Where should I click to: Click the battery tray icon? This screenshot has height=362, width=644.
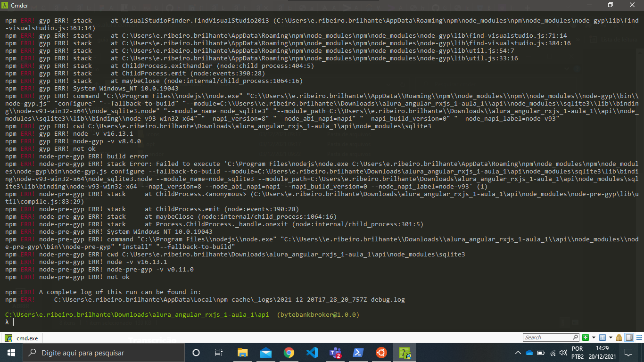tap(541, 353)
